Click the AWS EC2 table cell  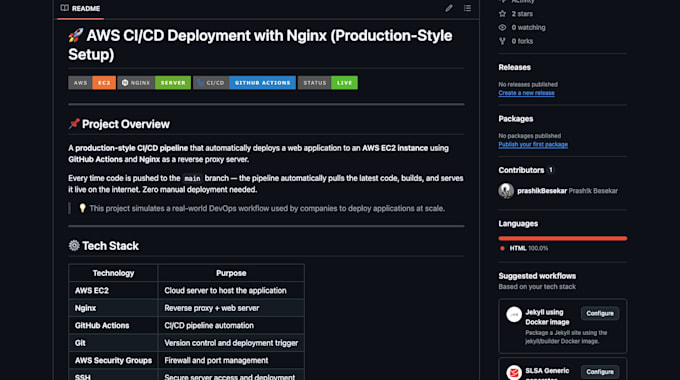[113, 291]
